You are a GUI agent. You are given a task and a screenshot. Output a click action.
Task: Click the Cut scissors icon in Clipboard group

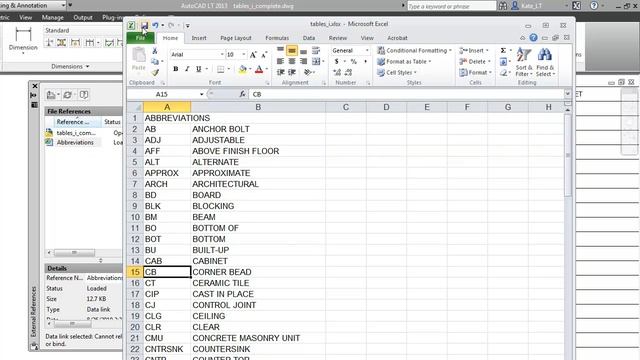(x=155, y=51)
